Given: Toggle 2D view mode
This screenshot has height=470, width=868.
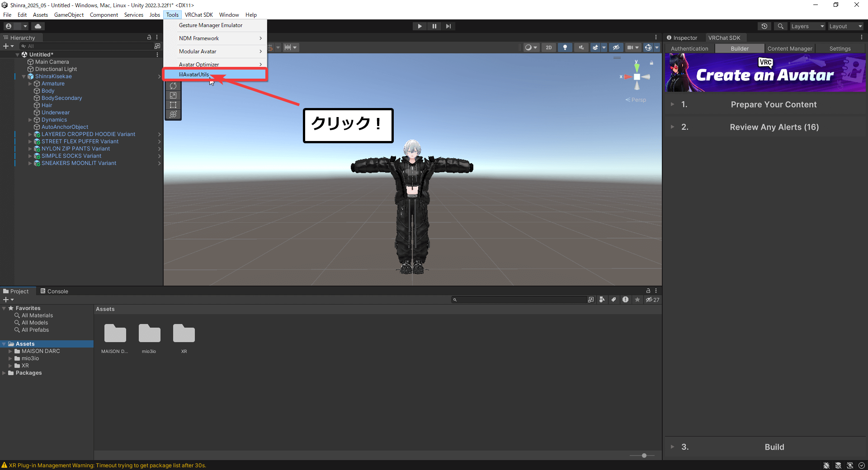Looking at the screenshot, I should (549, 47).
